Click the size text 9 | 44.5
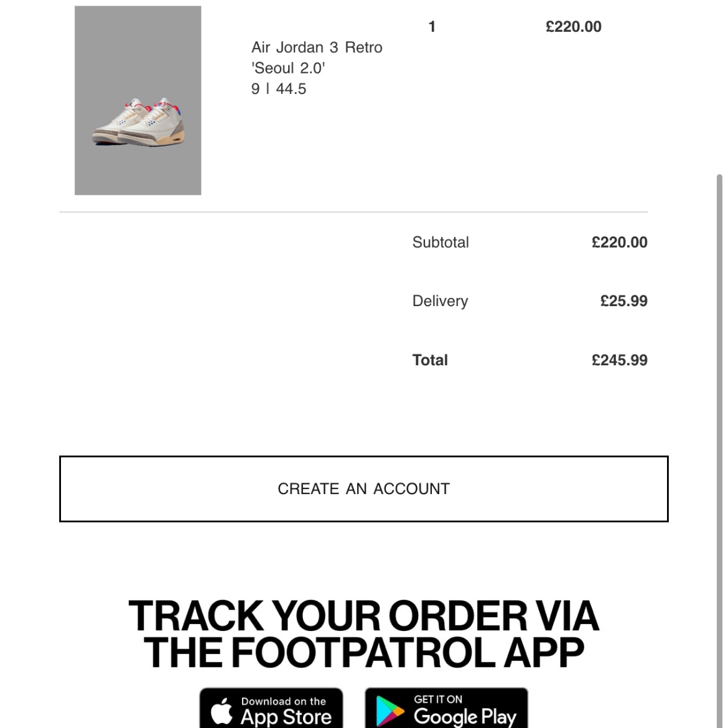728x728 pixels. [x=279, y=89]
